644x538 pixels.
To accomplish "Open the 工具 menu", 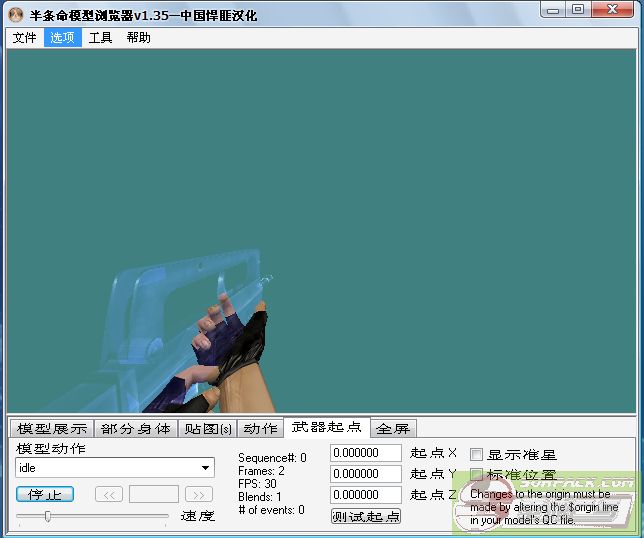I will 100,38.
